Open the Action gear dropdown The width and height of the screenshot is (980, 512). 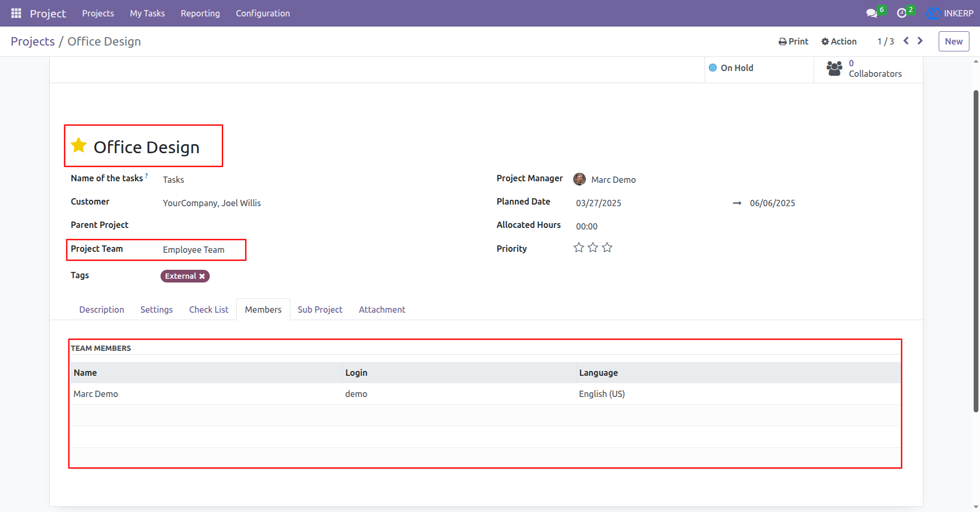[839, 41]
